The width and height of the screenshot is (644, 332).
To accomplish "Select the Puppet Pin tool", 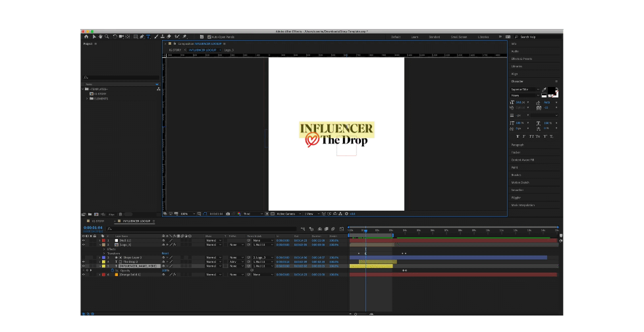I will click(x=184, y=37).
